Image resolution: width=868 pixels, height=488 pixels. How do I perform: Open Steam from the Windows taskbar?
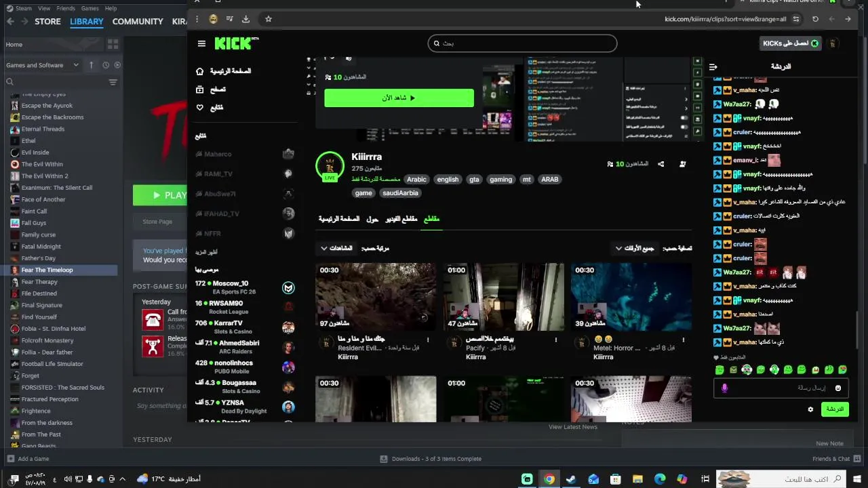click(571, 479)
